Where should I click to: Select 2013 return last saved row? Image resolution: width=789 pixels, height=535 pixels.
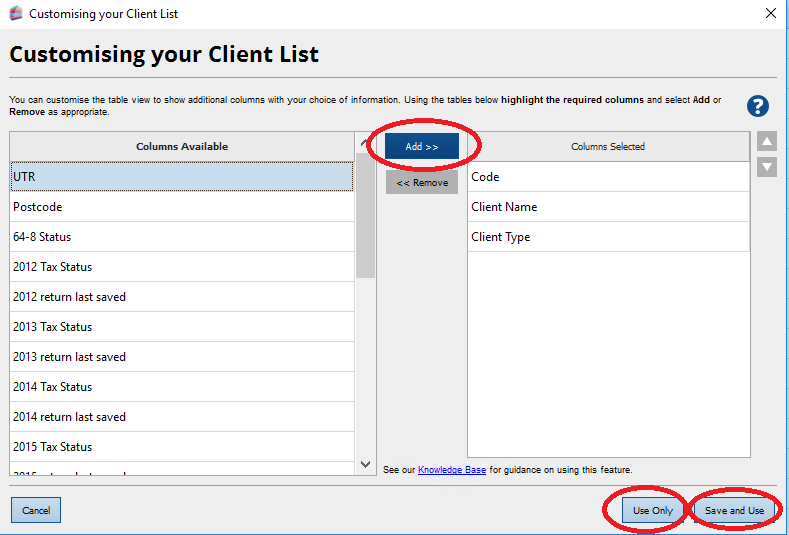(x=181, y=357)
